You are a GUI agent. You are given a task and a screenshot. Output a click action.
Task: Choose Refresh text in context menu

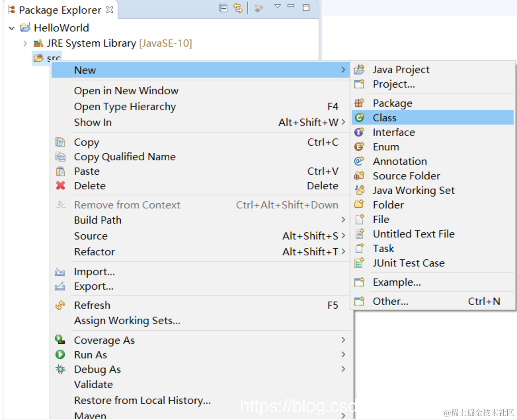point(92,305)
